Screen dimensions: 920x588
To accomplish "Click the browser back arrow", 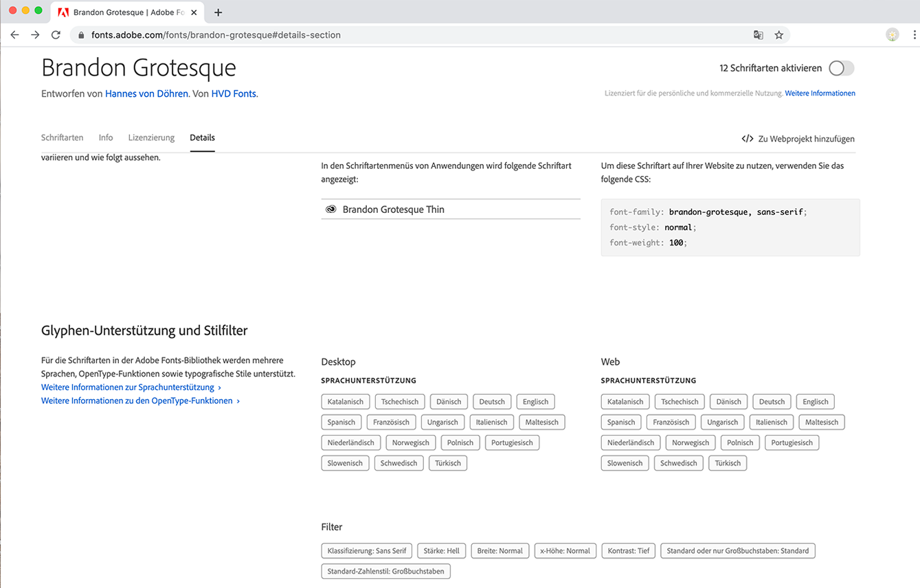I will [x=14, y=35].
